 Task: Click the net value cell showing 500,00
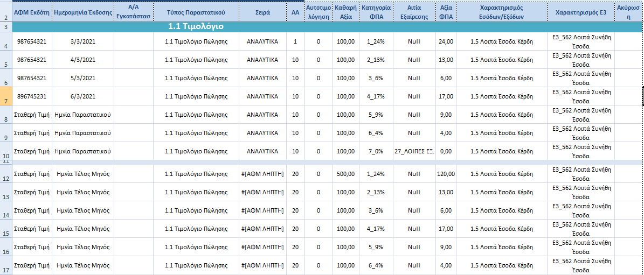click(x=345, y=174)
